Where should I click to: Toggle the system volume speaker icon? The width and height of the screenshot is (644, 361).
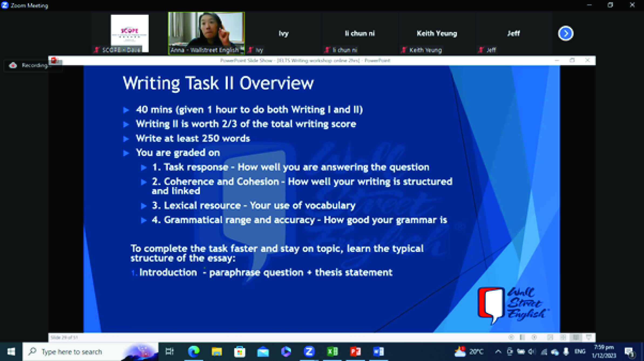click(531, 351)
